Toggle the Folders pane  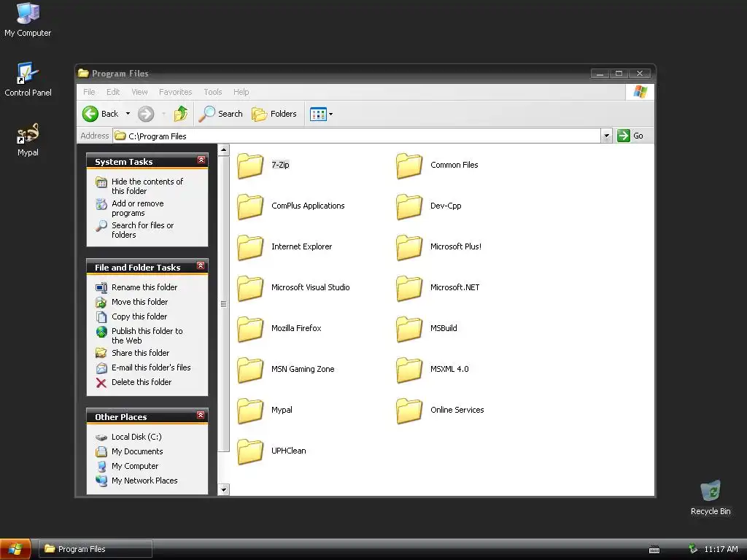(x=274, y=114)
